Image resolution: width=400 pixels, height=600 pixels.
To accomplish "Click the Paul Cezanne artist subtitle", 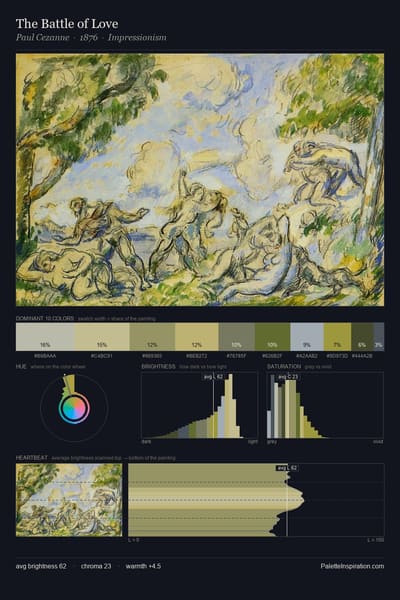I will pyautogui.click(x=42, y=38).
